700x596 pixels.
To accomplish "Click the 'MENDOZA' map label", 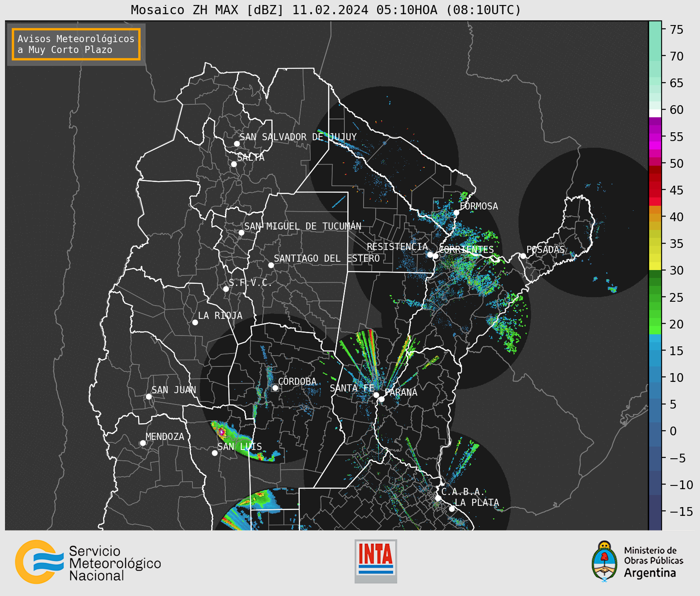I will (165, 437).
